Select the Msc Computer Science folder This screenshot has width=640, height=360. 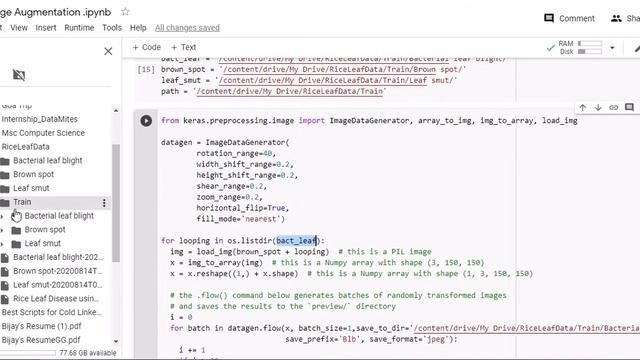43,133
